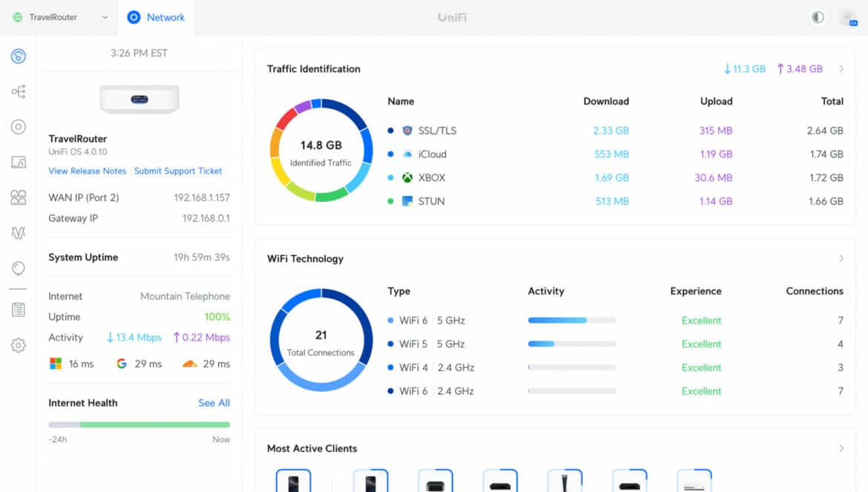Click the Cloudflare latency icon
Image resolution: width=868 pixels, height=492 pixels.
pyautogui.click(x=190, y=364)
